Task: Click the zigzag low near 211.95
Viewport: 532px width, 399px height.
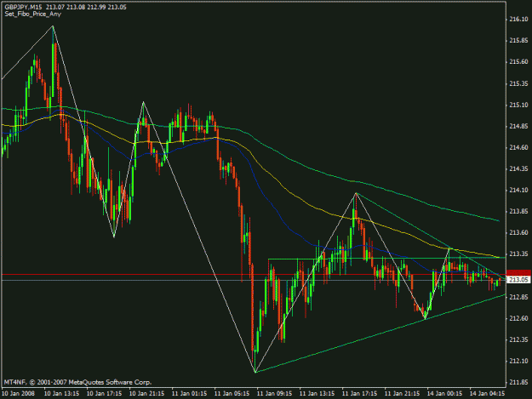Action: [255, 373]
